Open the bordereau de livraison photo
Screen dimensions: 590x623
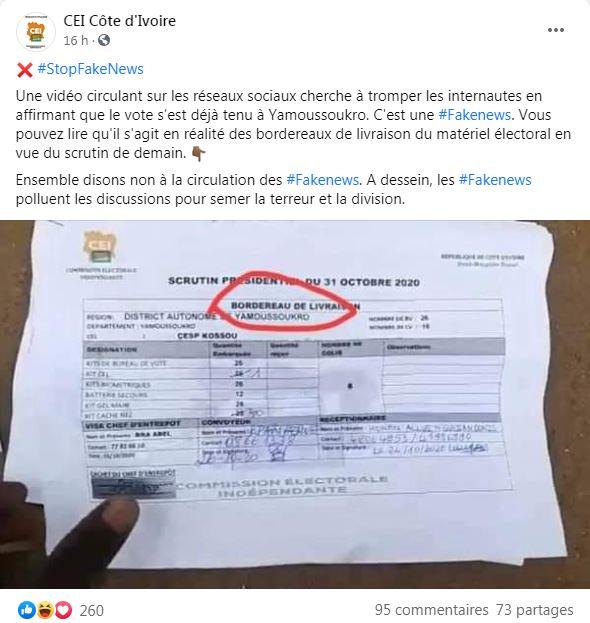(x=295, y=404)
